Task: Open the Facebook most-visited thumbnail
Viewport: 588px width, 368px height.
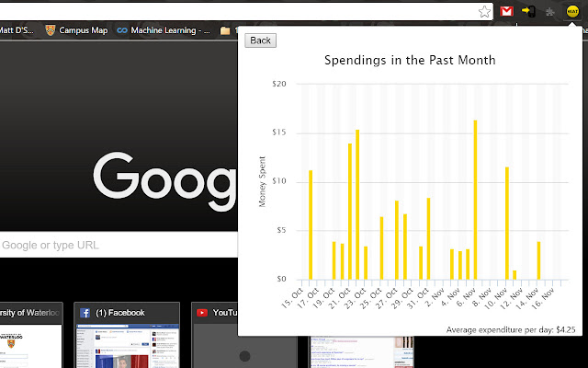Action: 127,335
